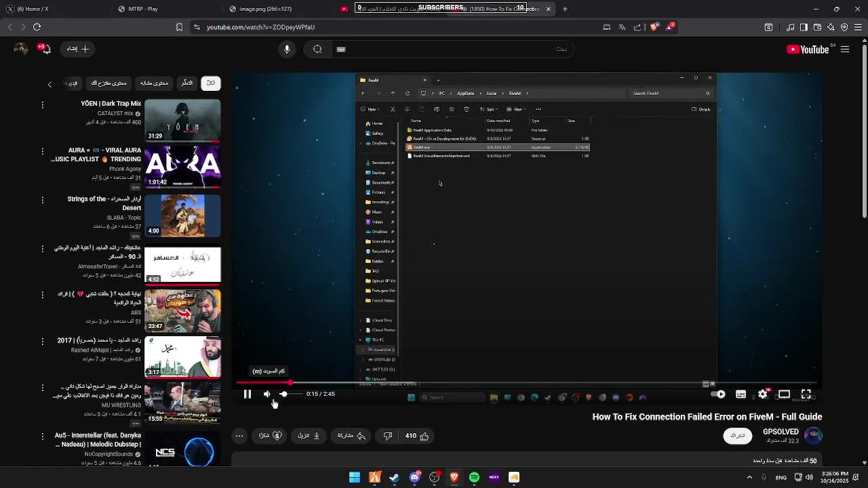Click the YouTube search magnifier button
The width and height of the screenshot is (868, 488).
[317, 49]
